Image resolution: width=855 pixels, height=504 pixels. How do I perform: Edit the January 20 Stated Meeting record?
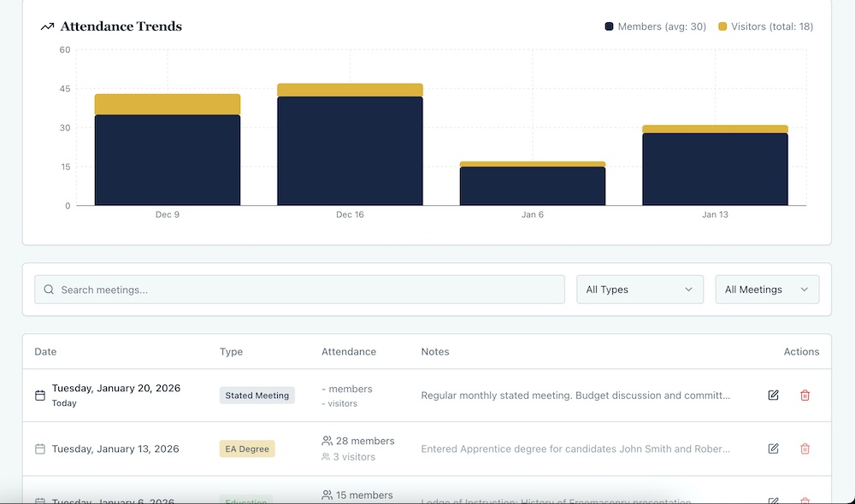773,396
